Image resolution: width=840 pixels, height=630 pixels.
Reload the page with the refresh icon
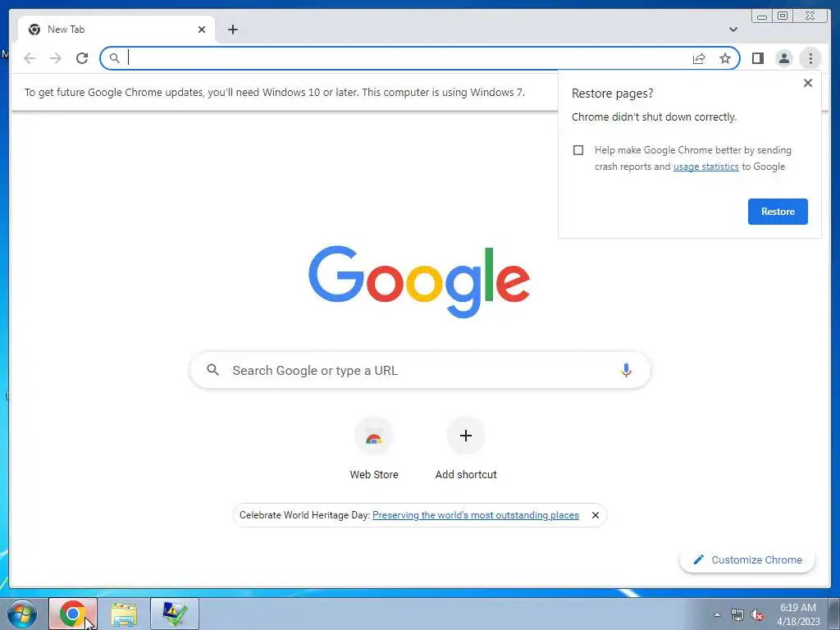pyautogui.click(x=82, y=58)
